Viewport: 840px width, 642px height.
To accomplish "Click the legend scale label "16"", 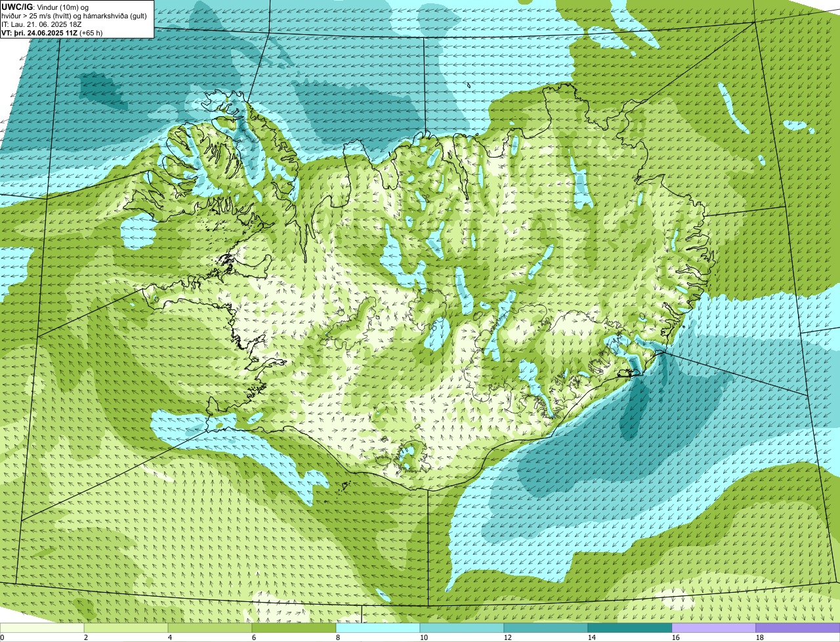I will click(676, 637).
